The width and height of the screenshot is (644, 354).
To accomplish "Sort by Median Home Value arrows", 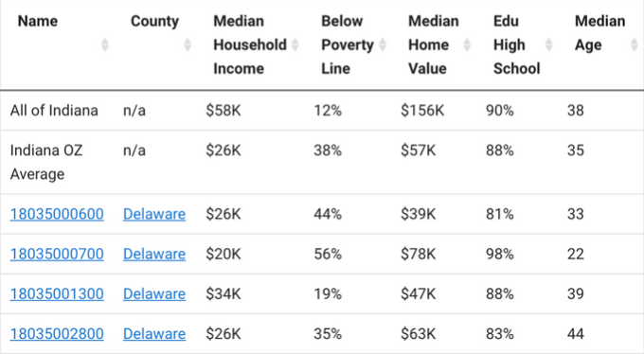I will [x=467, y=44].
